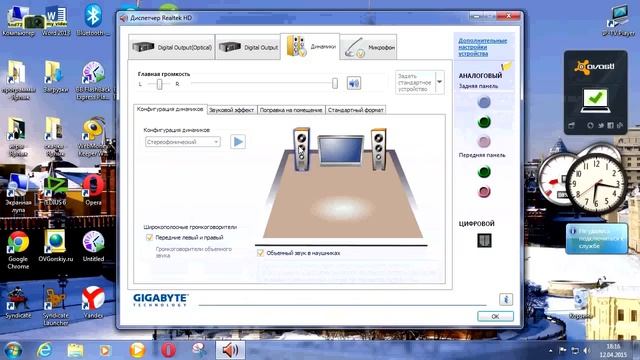Launch Internet Explorer from the taskbar
Viewport: 640px width, 360px height.
pyautogui.click(x=44, y=350)
